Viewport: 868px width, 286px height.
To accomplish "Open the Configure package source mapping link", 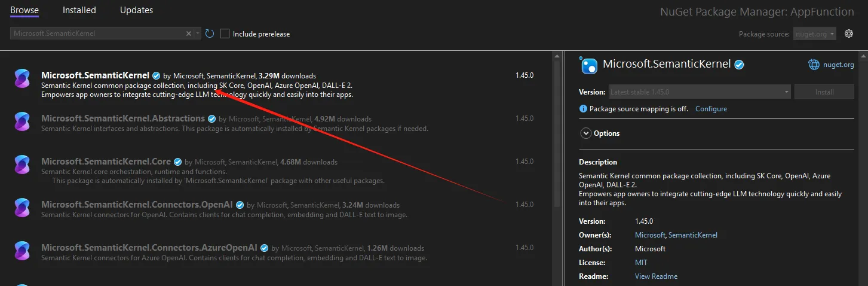I will (711, 109).
